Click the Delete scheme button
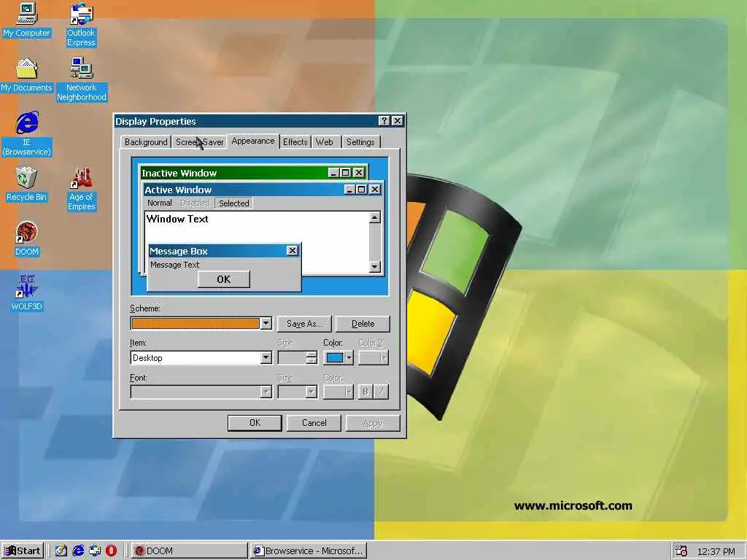 363,324
